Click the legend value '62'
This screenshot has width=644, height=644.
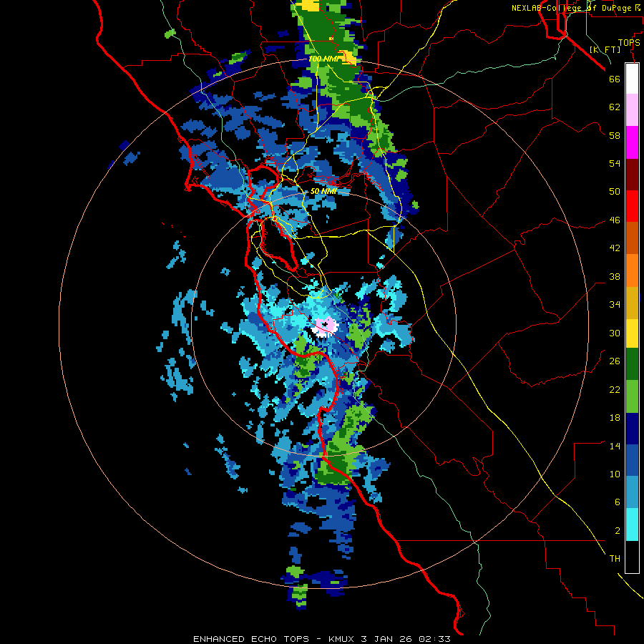point(615,107)
